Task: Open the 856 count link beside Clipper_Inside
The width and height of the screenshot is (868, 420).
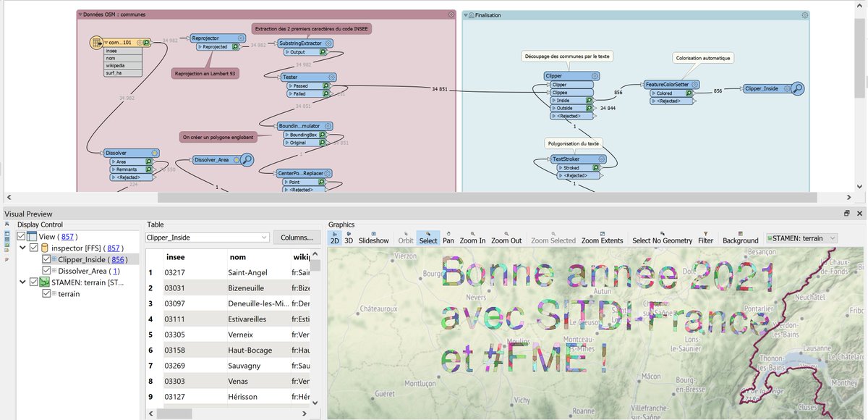Action: point(118,259)
